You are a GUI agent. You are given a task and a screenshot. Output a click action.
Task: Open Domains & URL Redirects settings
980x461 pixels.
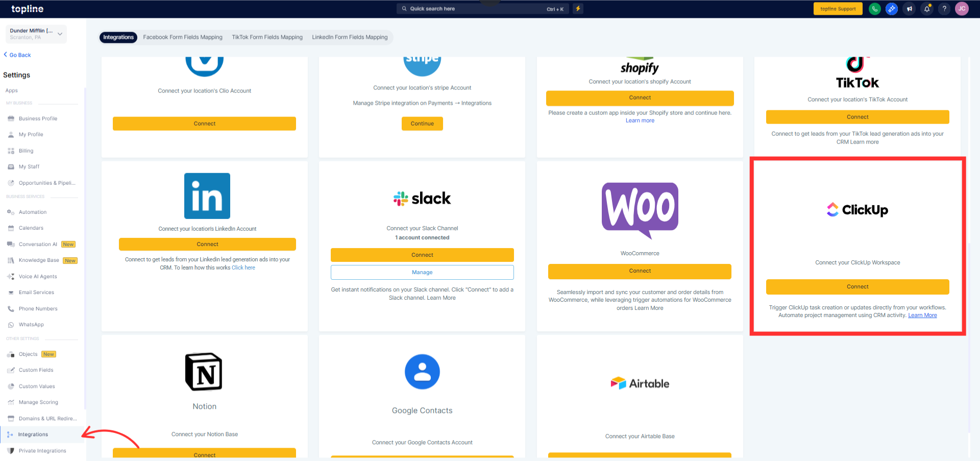(x=48, y=419)
